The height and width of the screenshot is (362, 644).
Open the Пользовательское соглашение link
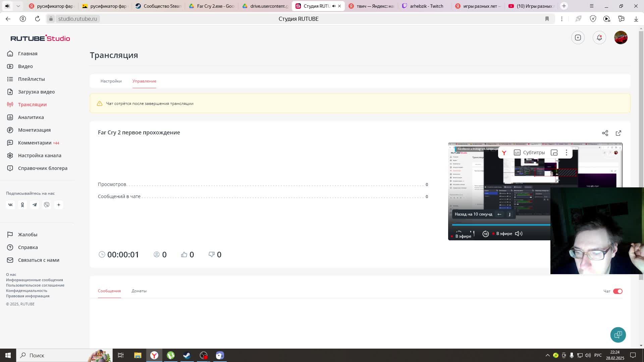pyautogui.click(x=35, y=285)
